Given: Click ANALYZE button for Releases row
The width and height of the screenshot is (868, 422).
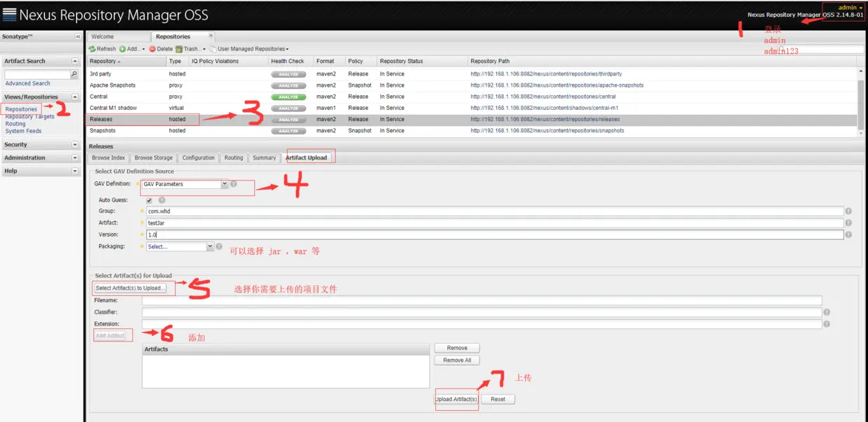Looking at the screenshot, I should [288, 119].
